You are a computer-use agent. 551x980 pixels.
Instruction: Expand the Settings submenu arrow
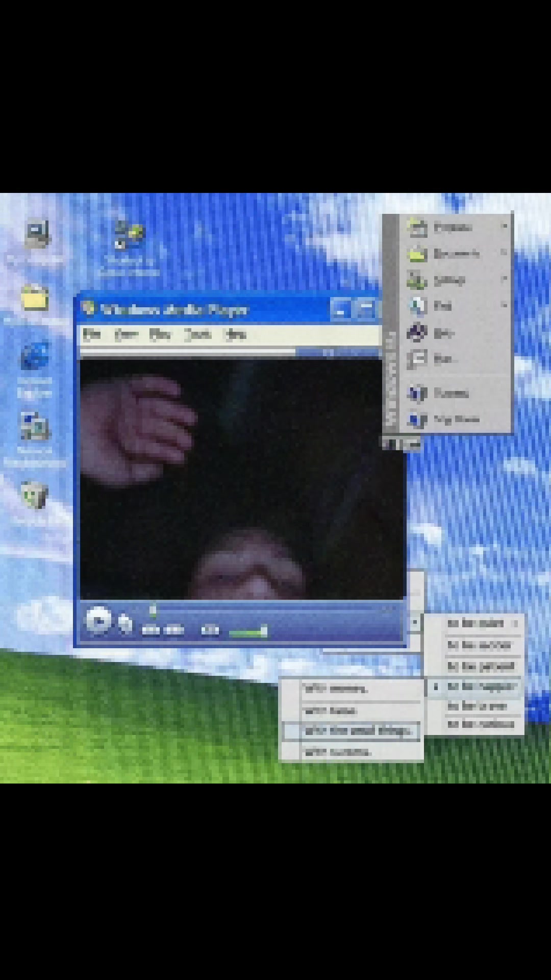click(504, 279)
